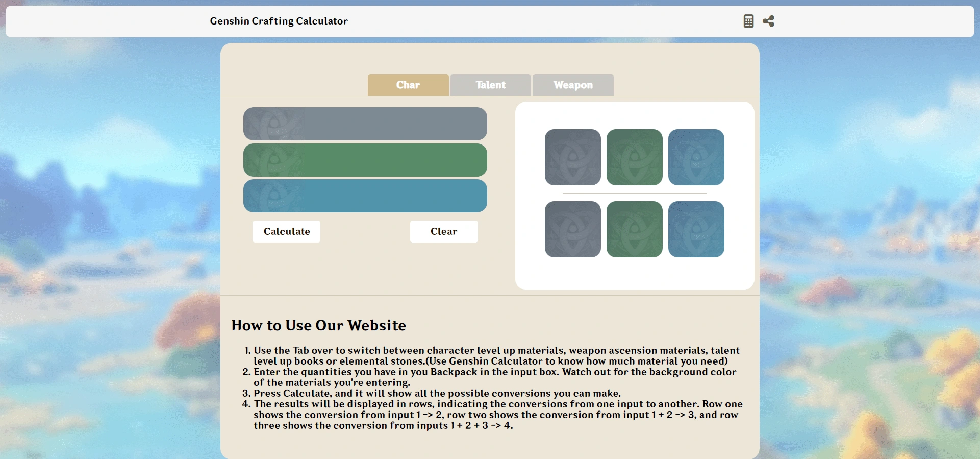Image resolution: width=980 pixels, height=459 pixels.
Task: Select the green material tile in bottom row
Action: coord(635,229)
